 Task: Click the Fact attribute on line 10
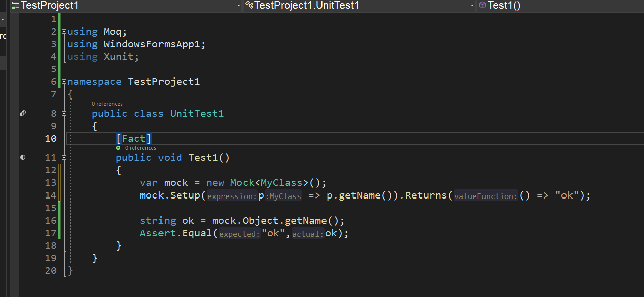134,139
